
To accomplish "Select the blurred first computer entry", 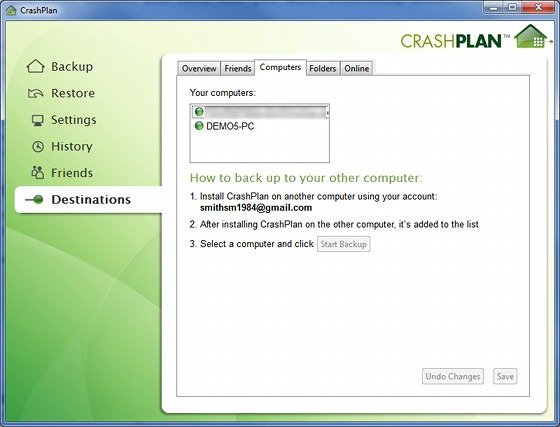I will (x=260, y=112).
